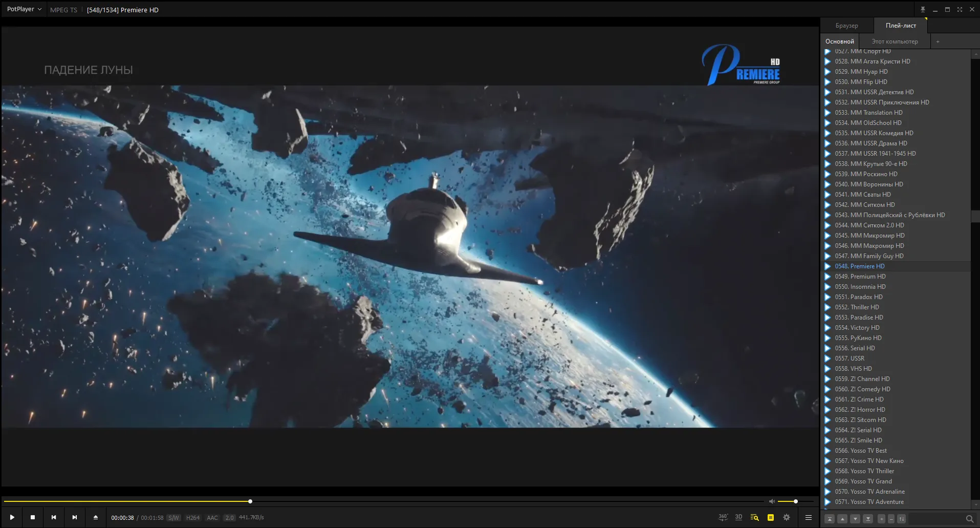Select playlist item 0566. Yosso TV Best

click(x=896, y=451)
